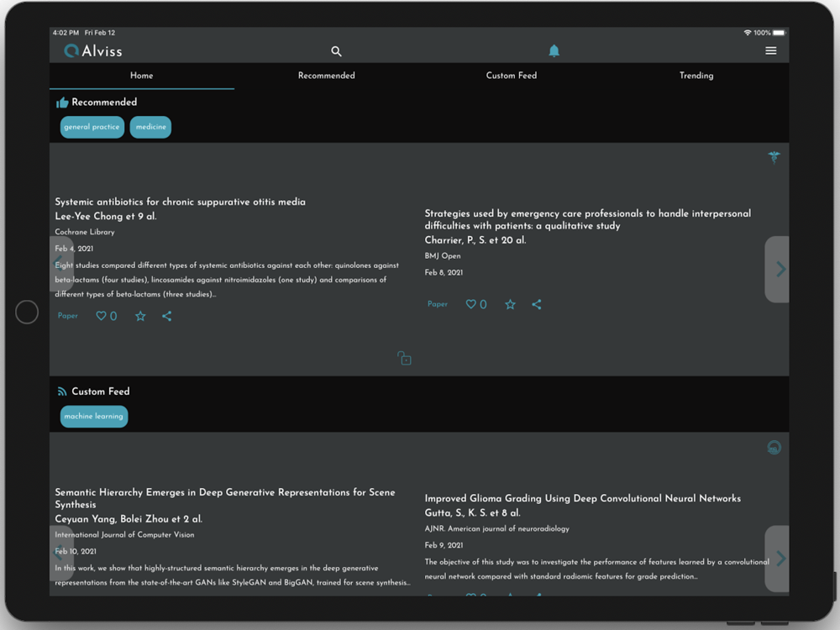Click the Wi-Fi status icon
The height and width of the screenshot is (630, 840).
747,33
